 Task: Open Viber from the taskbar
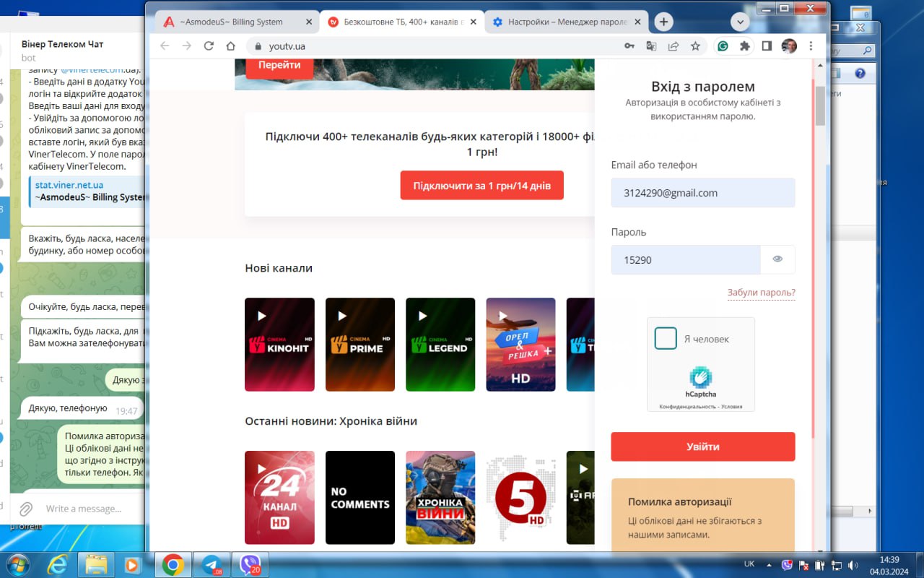point(250,564)
